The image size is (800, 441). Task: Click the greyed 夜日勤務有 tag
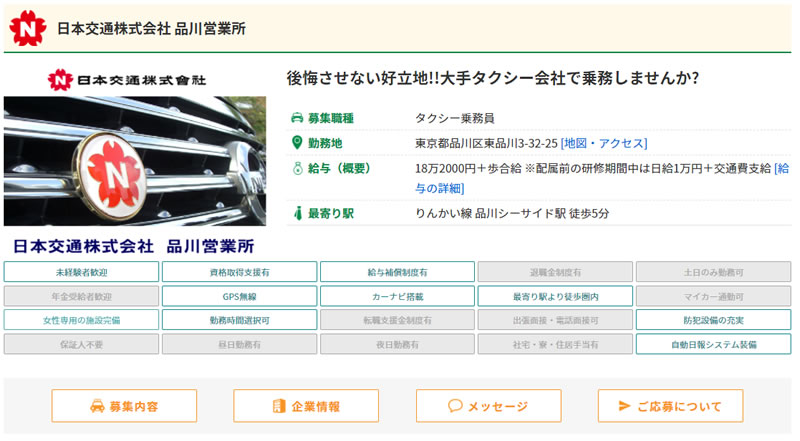tap(397, 344)
